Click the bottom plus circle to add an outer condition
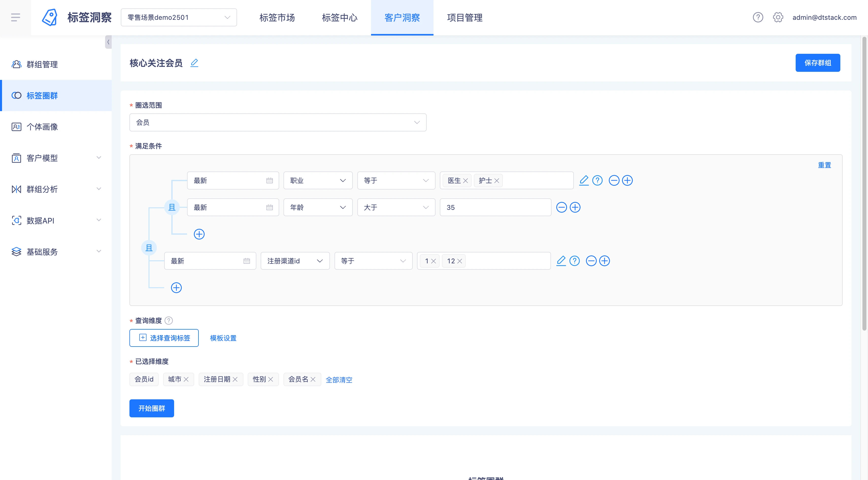Viewport: 868px width, 480px height. tap(176, 288)
